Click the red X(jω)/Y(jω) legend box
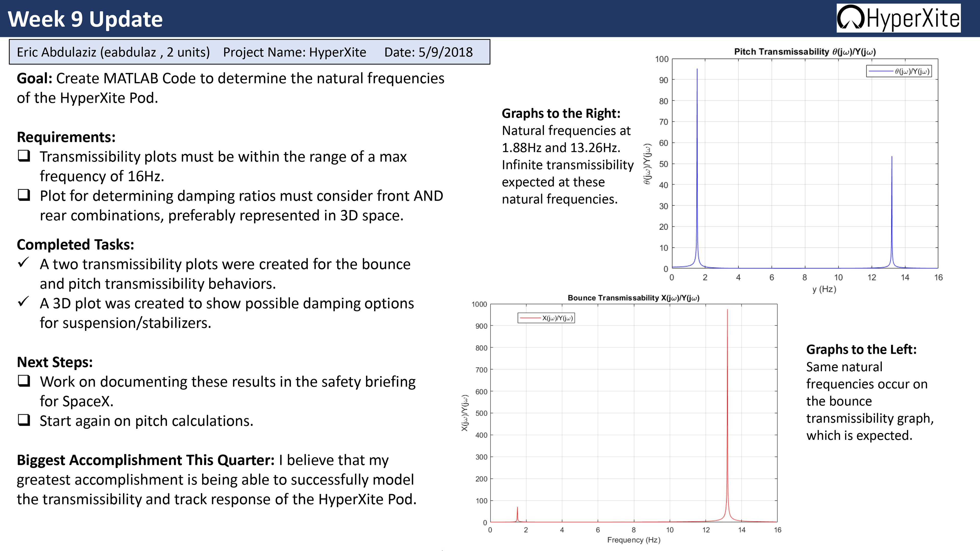Screen dimensions: 980x551 point(546,318)
